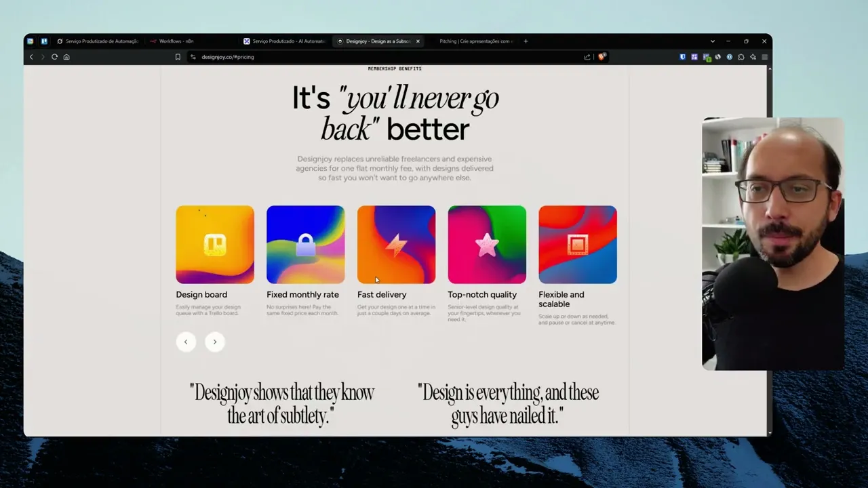Switch to Serviço Produtizado - AI Automat tab
This screenshot has height=488, width=868.
click(x=285, y=41)
